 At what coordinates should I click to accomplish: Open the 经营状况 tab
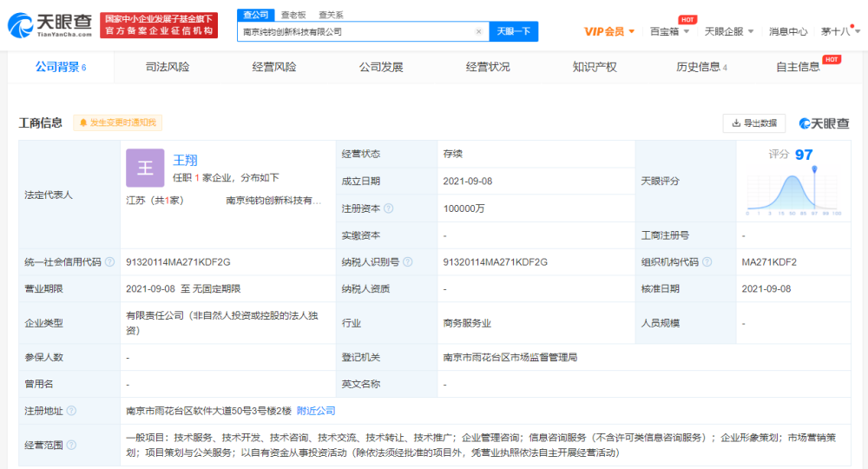pyautogui.click(x=488, y=67)
